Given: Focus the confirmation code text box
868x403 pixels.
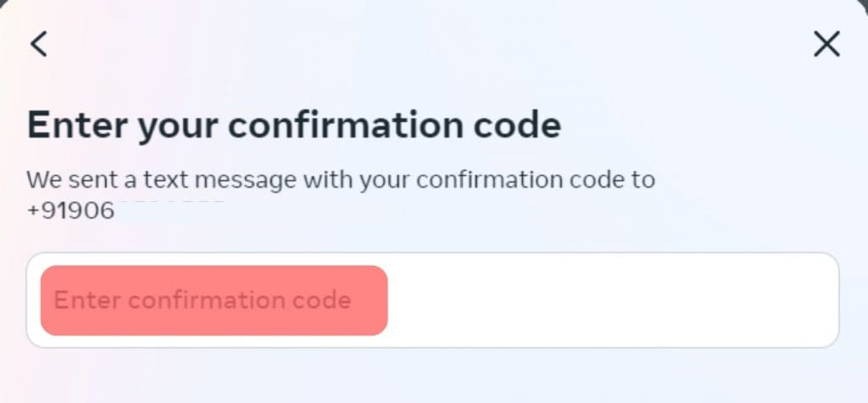Looking at the screenshot, I should point(432,299).
